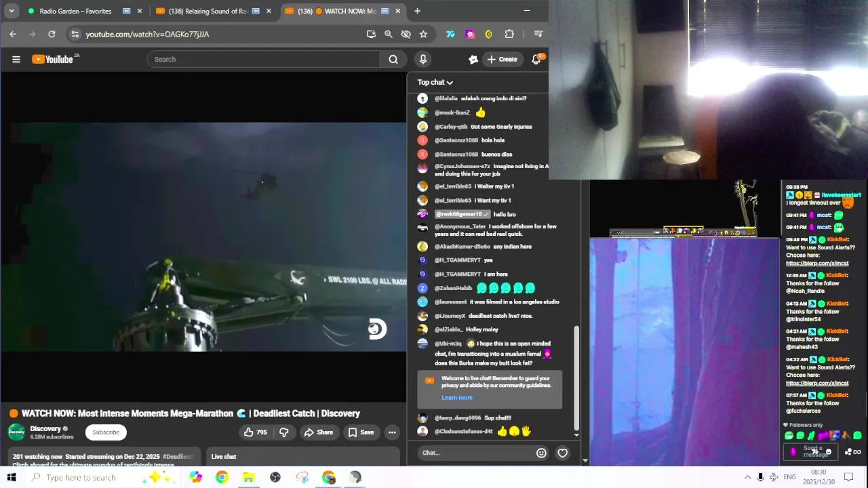Open the zoom magnifier icon in address bar
This screenshot has width=868, height=488.
point(389,34)
